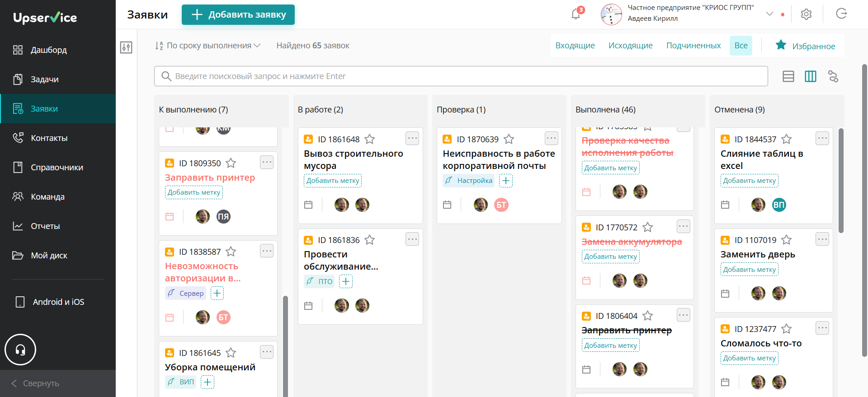The height and width of the screenshot is (397, 868).
Task: Open the filter settings panel icon
Action: [x=126, y=47]
